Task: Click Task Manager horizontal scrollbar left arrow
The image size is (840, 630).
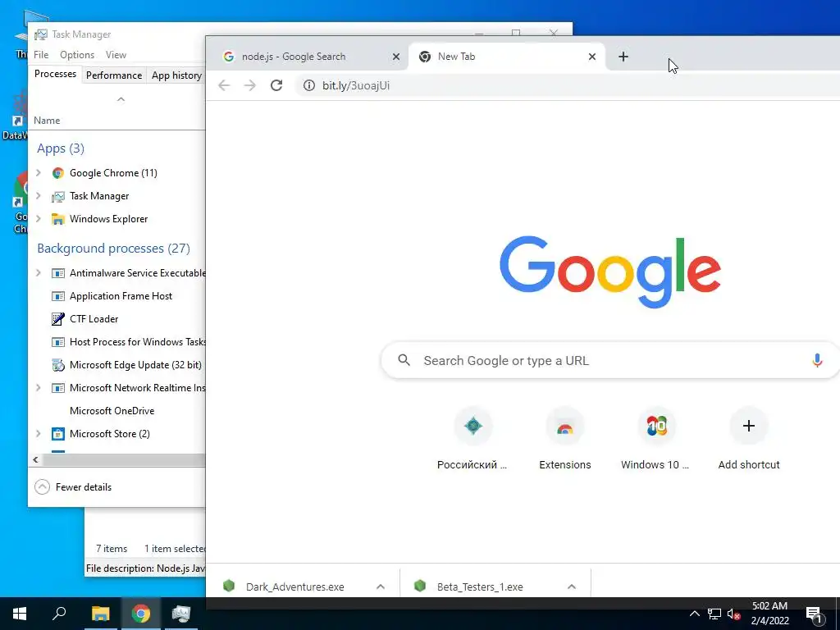Action: 35,459
